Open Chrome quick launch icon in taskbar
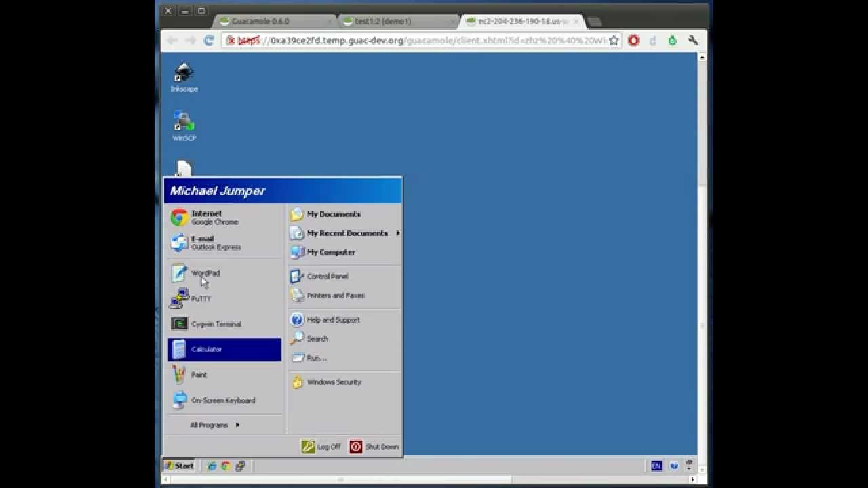868x488 pixels. [x=226, y=466]
